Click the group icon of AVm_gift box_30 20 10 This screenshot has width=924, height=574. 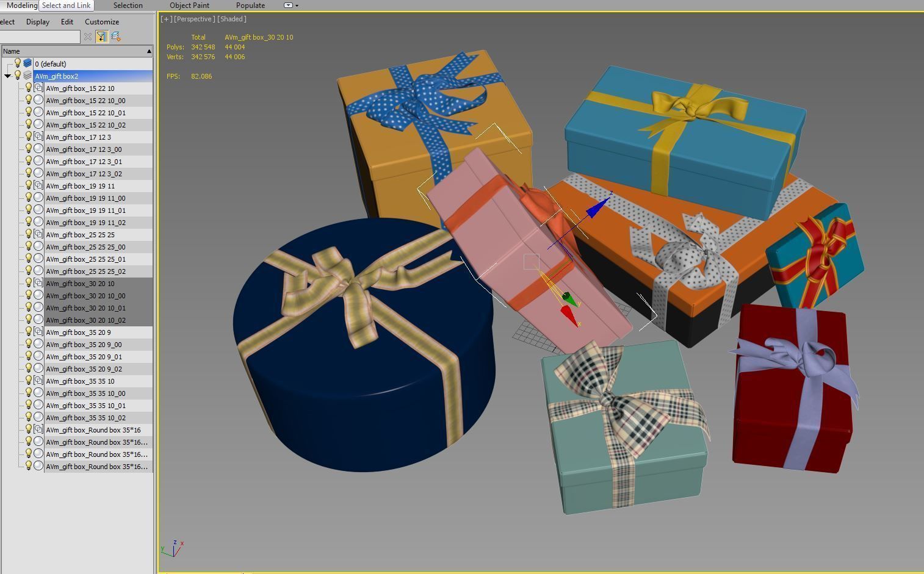click(x=38, y=283)
